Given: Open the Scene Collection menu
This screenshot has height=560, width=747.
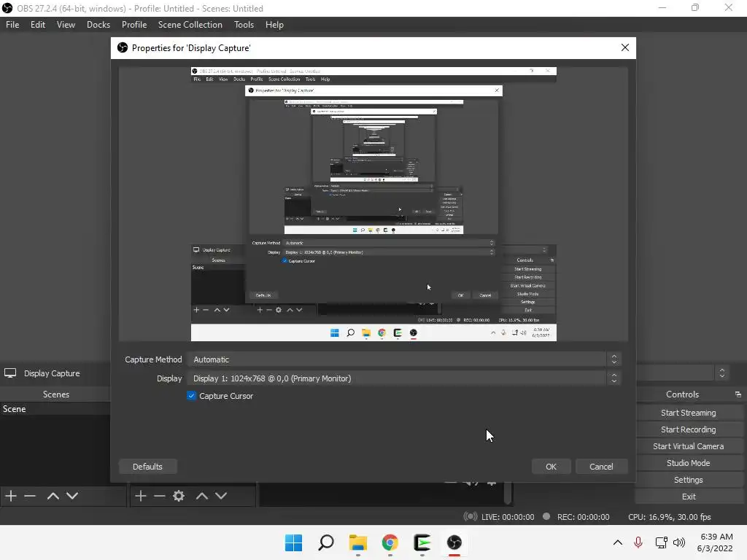Looking at the screenshot, I should pyautogui.click(x=190, y=25).
